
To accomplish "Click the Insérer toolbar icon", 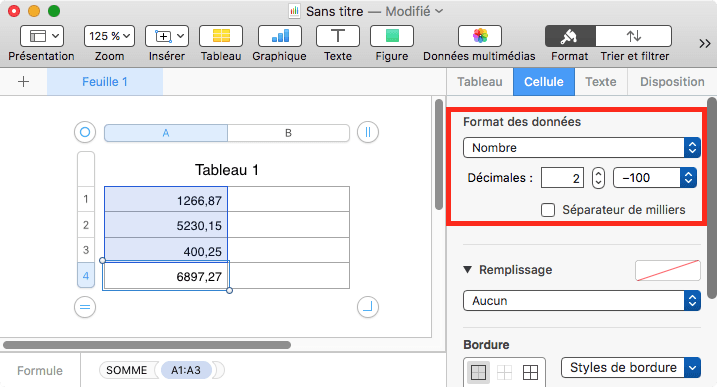I will 167,36.
